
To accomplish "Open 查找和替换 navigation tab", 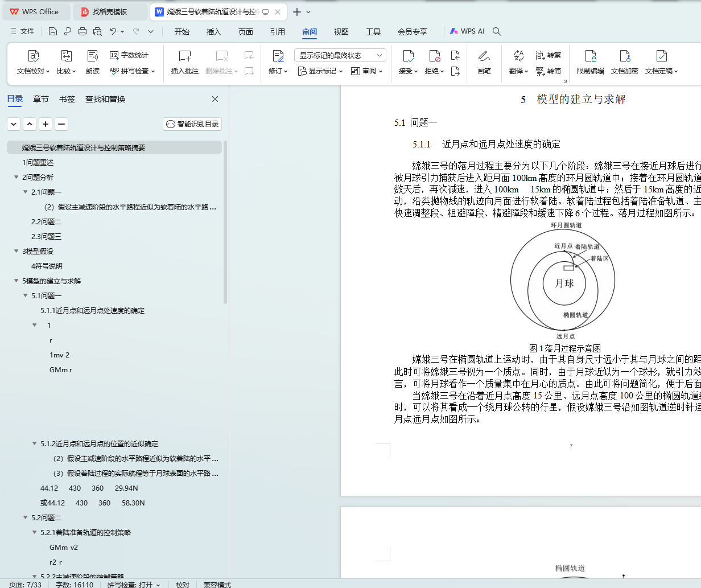I will (x=105, y=99).
